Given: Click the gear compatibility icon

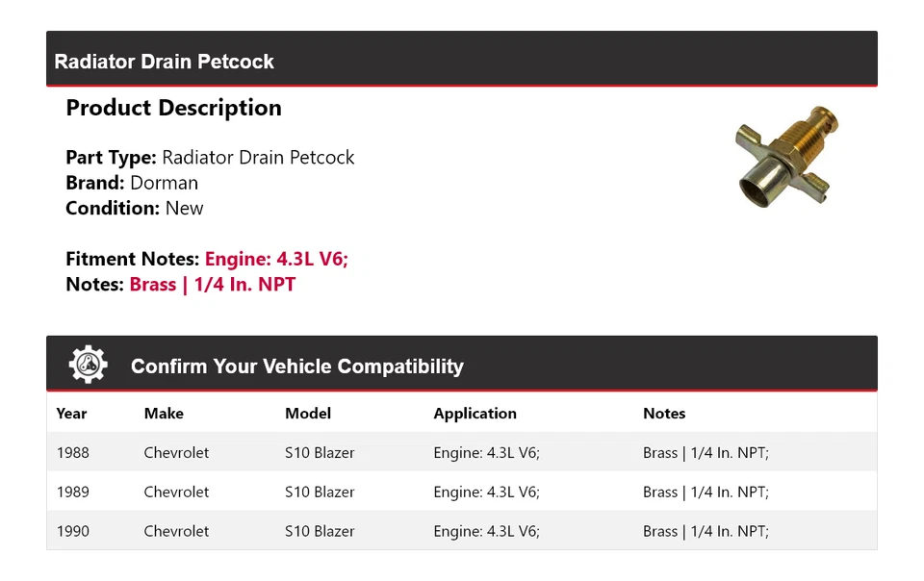Looking at the screenshot, I should coord(89,366).
